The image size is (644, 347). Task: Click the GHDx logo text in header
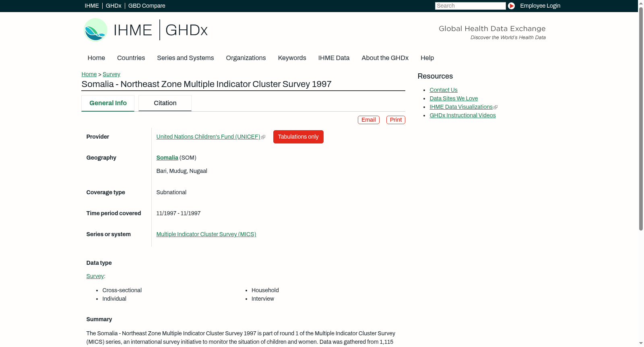186,30
